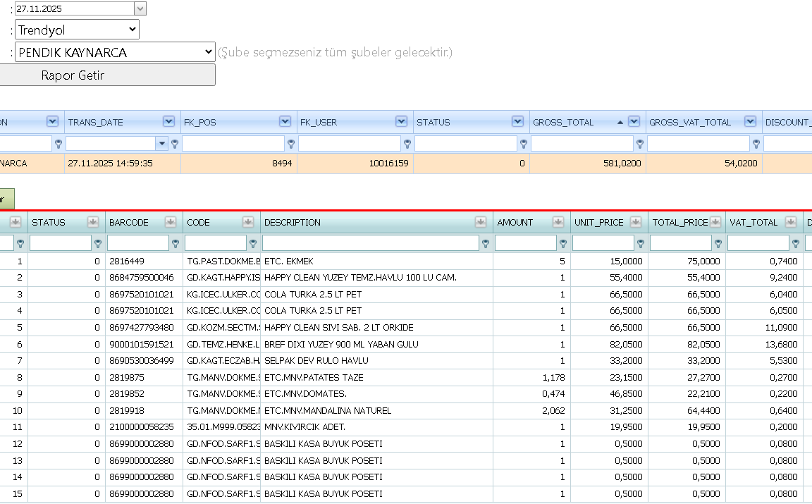Open the TRANS_DATE filter date dropdown arrow

pos(162,144)
